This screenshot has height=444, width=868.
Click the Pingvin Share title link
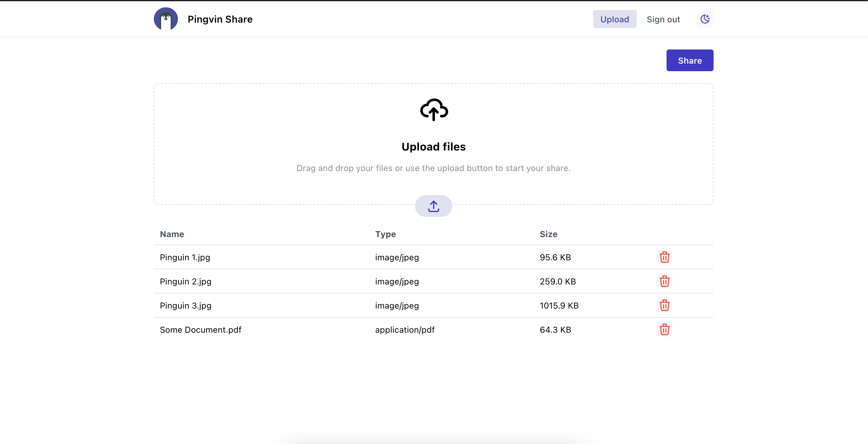point(220,19)
